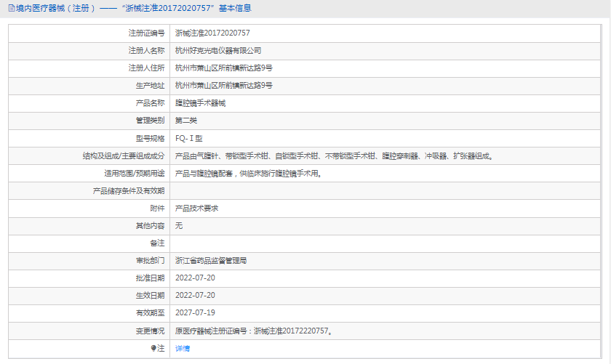Click the document icon beside 境内医疗器械 title

pos(12,8)
